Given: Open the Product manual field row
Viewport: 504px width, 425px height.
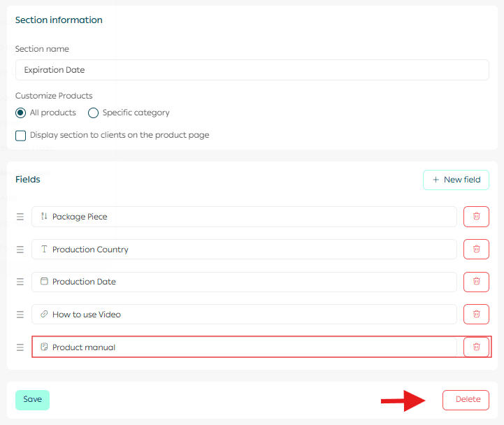Looking at the screenshot, I should tap(243, 347).
